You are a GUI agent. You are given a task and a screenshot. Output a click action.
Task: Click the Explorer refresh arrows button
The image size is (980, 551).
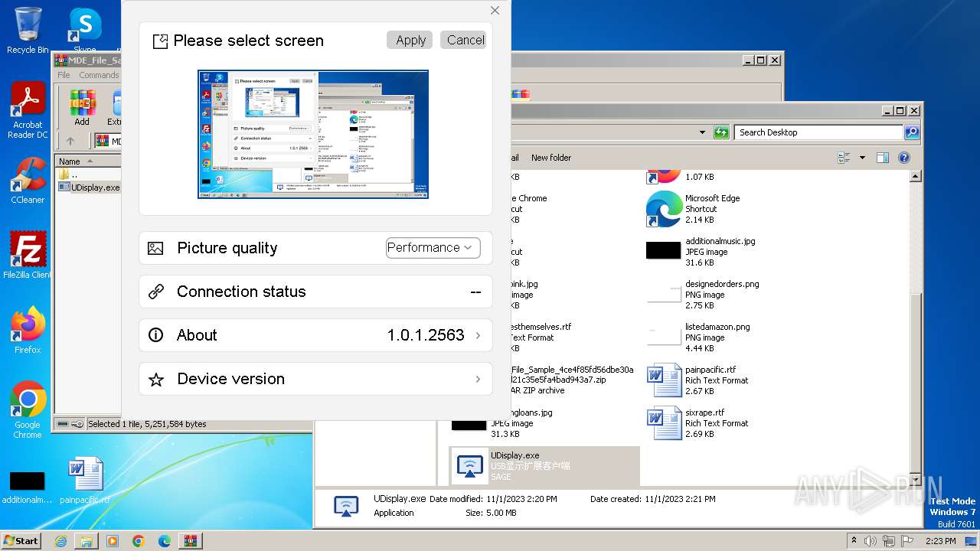point(721,132)
